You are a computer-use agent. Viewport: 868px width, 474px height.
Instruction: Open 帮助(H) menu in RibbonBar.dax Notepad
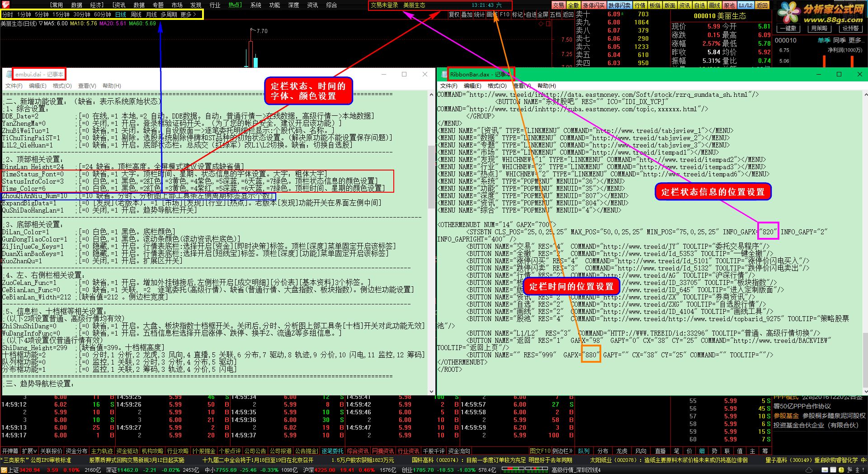click(x=547, y=86)
